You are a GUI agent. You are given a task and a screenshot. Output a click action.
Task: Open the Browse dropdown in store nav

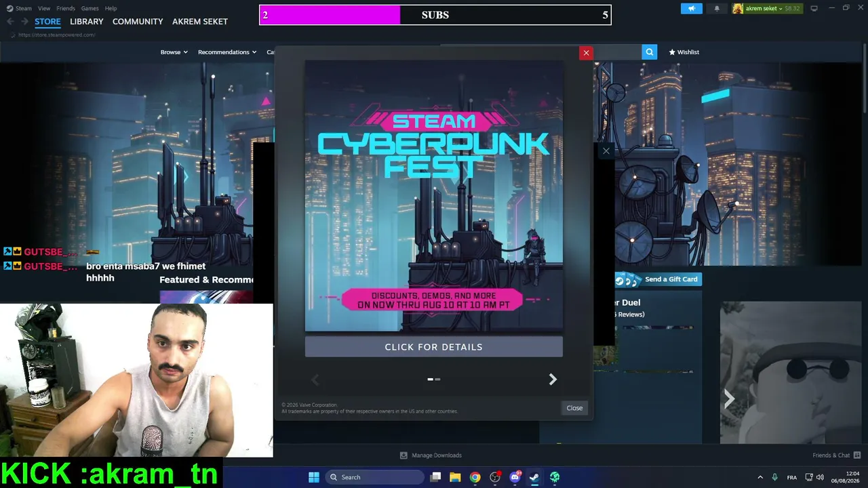[174, 52]
